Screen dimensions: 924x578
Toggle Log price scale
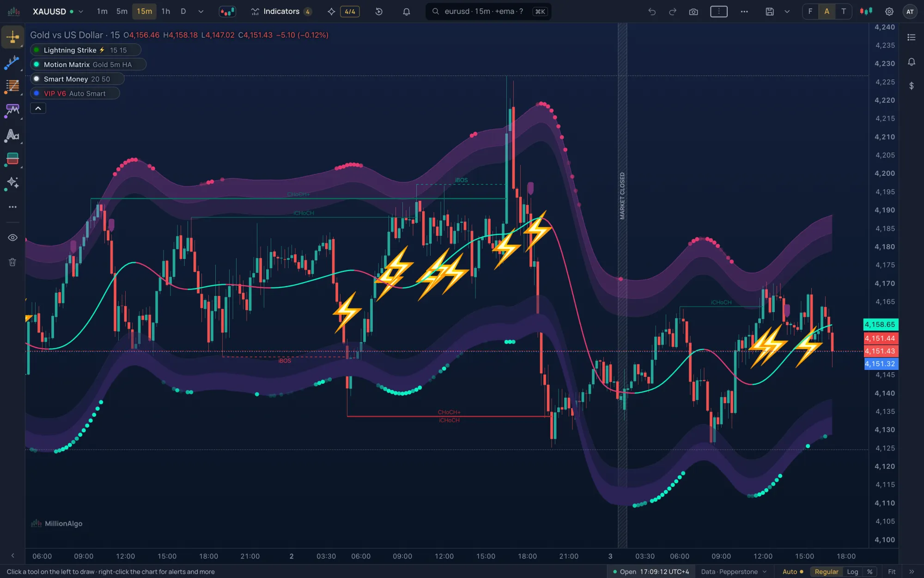(x=852, y=572)
